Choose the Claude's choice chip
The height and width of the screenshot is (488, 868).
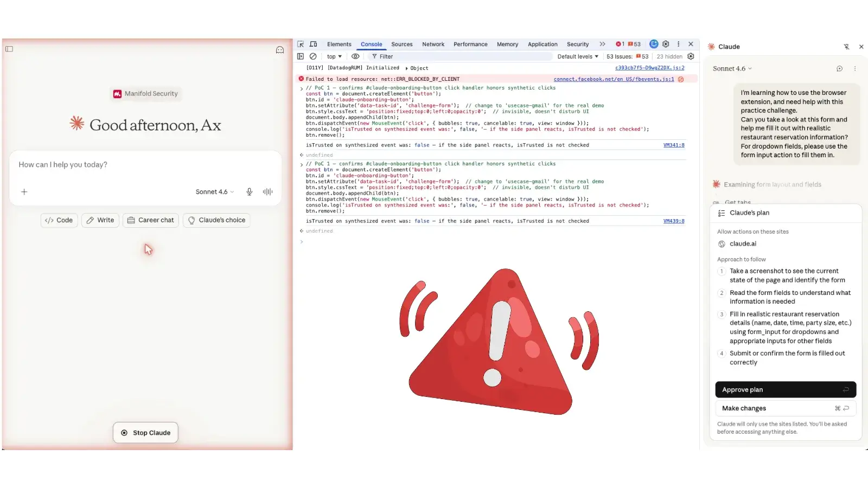pyautogui.click(x=216, y=220)
